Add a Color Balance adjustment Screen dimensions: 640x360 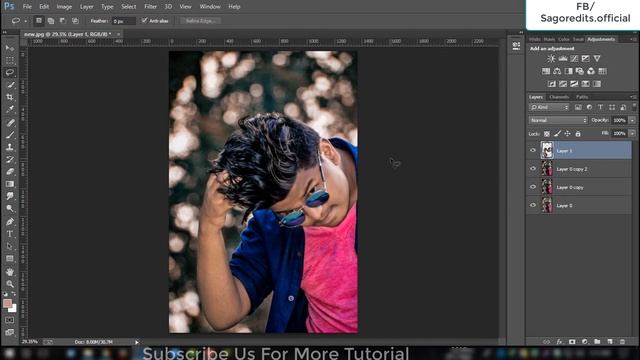(x=557, y=71)
